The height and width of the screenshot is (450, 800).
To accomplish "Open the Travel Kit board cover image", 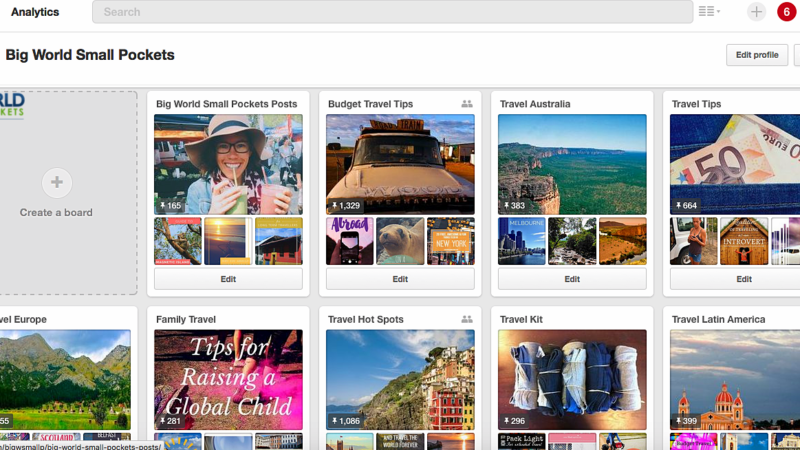I will click(572, 380).
